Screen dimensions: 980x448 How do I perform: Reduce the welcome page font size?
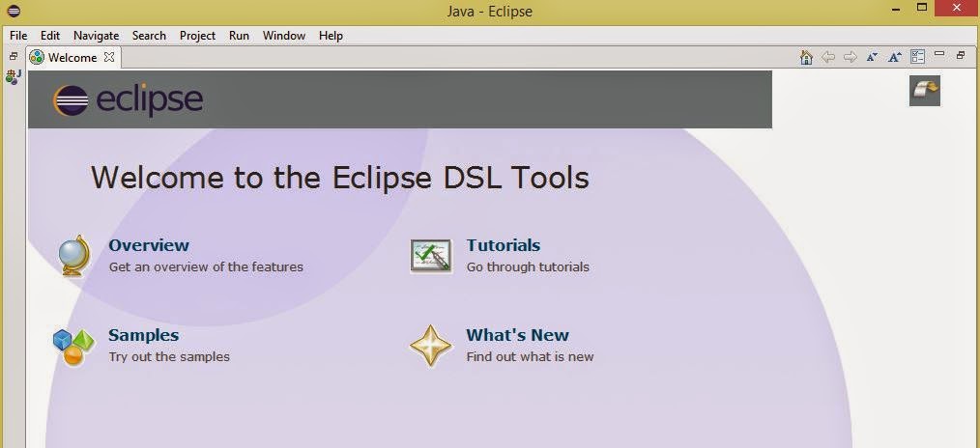(872, 57)
